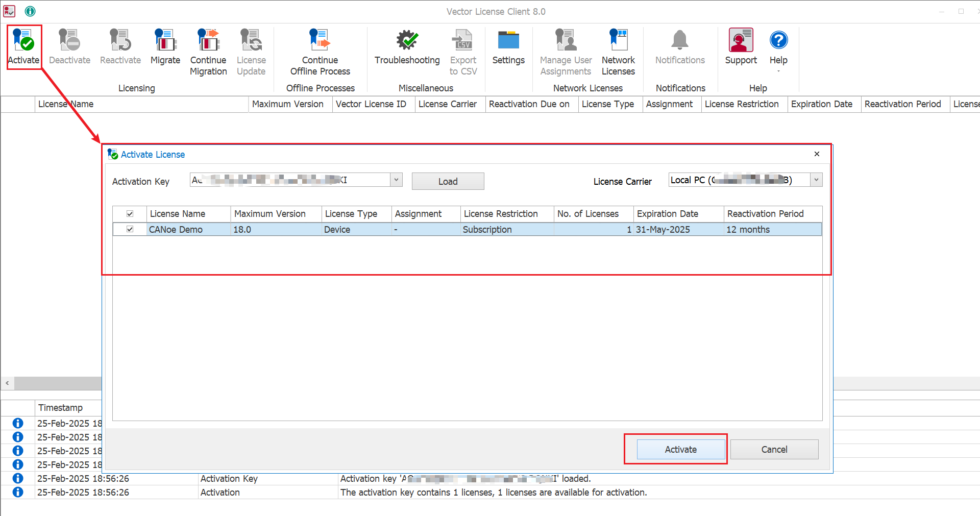Click the Deactivate ribbon icon
Screen dimensions: 980x516
[69, 40]
